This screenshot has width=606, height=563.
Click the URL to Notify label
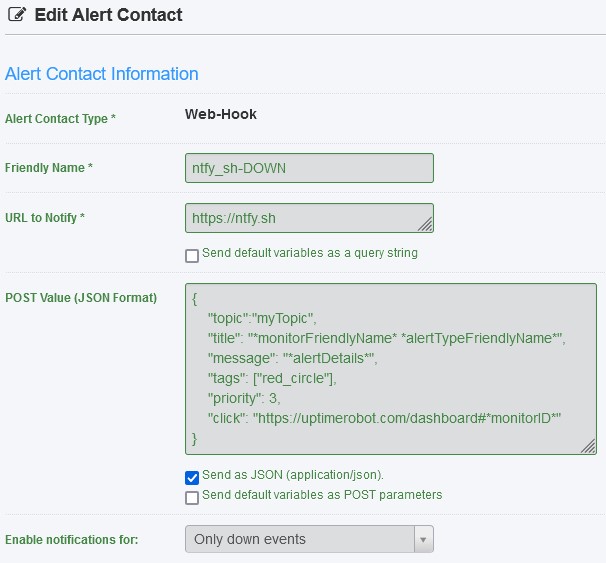[x=45, y=217]
